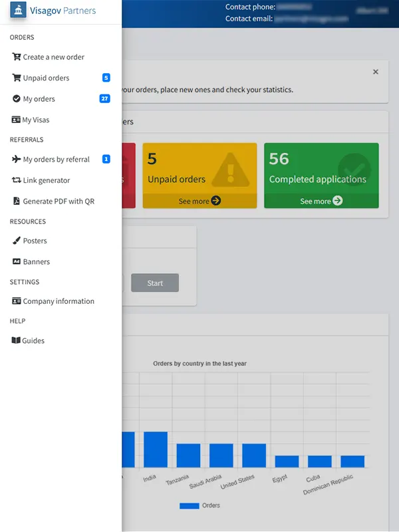Click the shopping cart icon beside Unpaid orders
The image size is (399, 532).
tap(17, 78)
